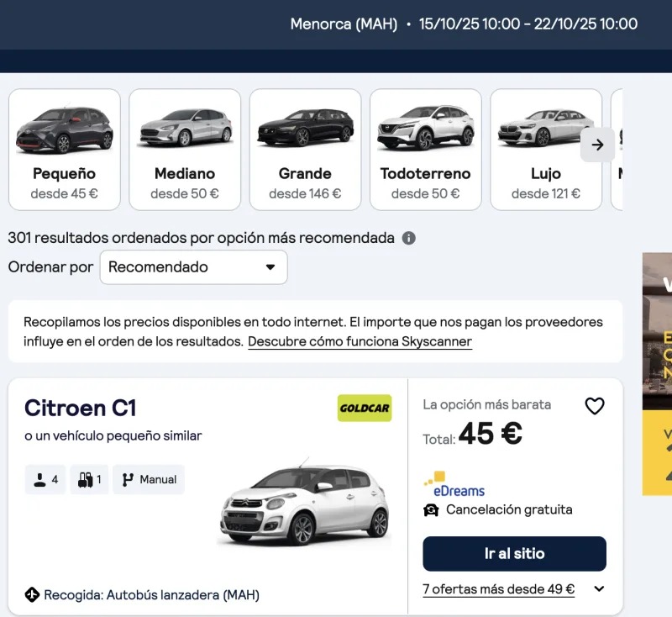The width and height of the screenshot is (672, 617).
Task: Select the Pequeño car category card
Action: pyautogui.click(x=65, y=150)
